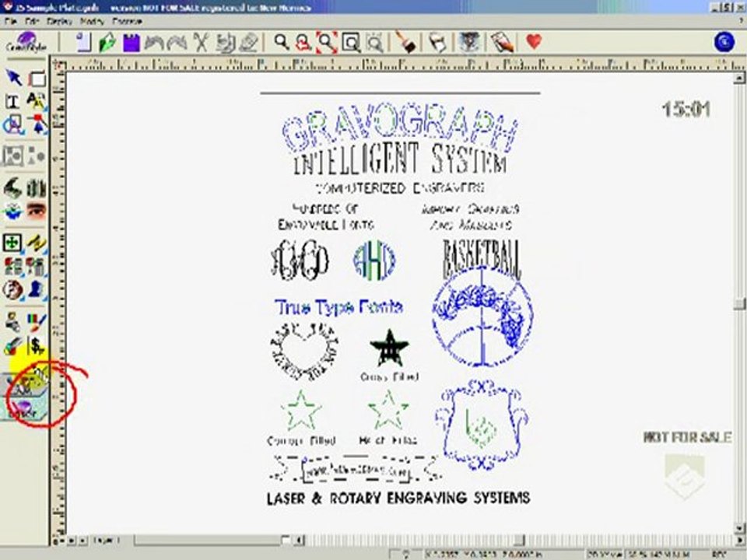Click the 'True Type Fonts' text object
The height and width of the screenshot is (560, 747).
pos(338,307)
